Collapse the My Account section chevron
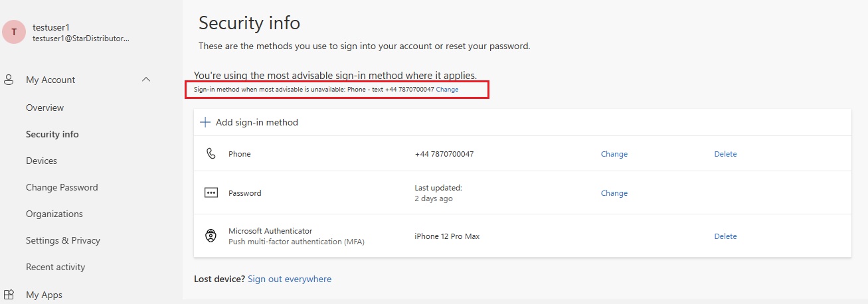The image size is (868, 304). point(146,80)
